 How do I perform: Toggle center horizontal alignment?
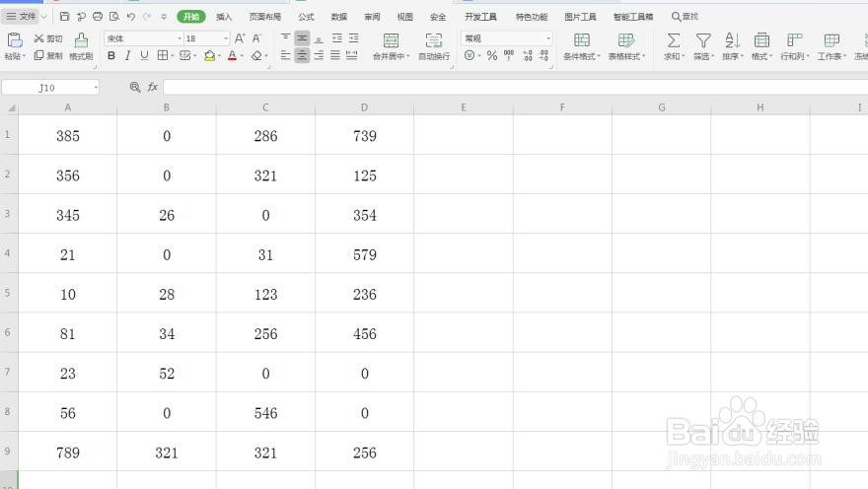(302, 55)
